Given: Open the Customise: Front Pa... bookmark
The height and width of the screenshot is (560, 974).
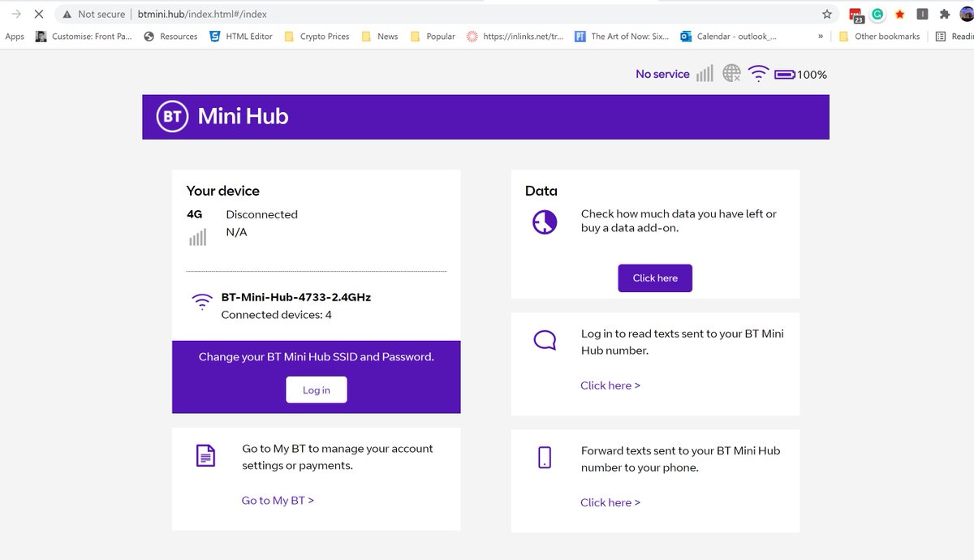Looking at the screenshot, I should 84,37.
